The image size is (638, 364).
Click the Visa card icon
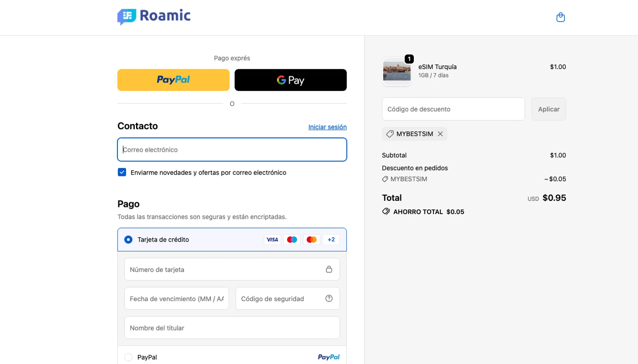pyautogui.click(x=272, y=239)
